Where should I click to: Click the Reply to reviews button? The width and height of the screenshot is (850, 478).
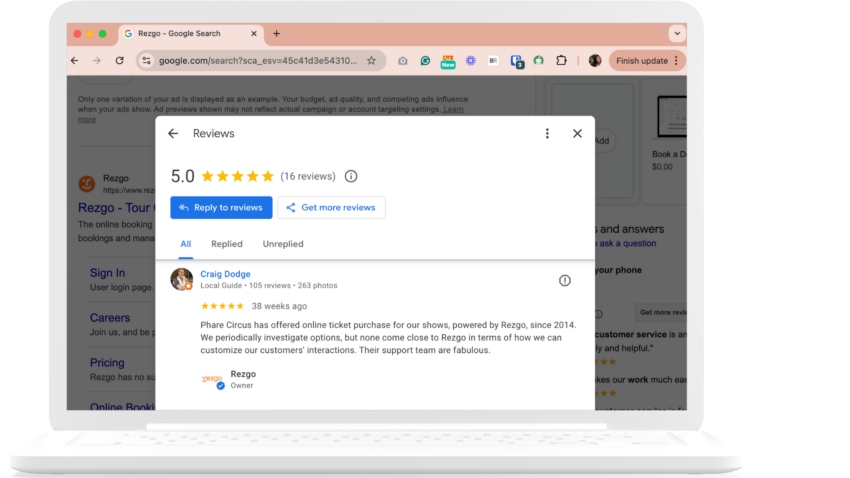point(221,208)
